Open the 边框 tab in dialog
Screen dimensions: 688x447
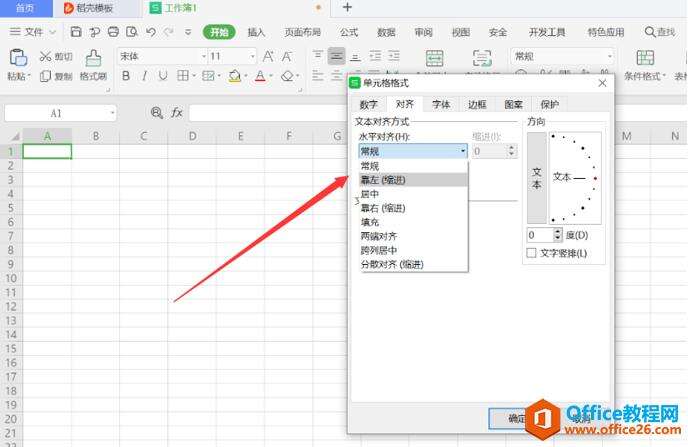coord(477,104)
